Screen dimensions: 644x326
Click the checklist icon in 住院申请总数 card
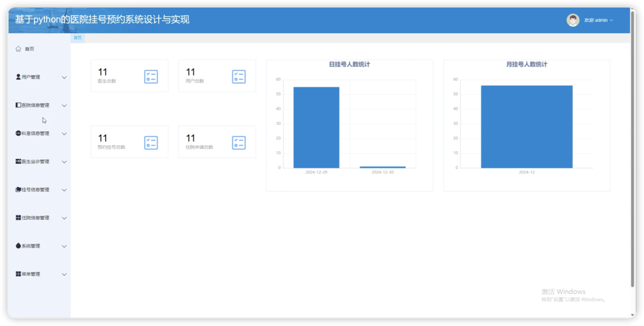[x=238, y=143]
